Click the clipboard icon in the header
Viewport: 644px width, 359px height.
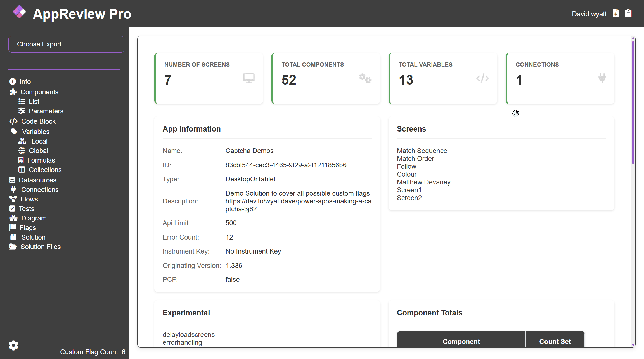click(628, 13)
